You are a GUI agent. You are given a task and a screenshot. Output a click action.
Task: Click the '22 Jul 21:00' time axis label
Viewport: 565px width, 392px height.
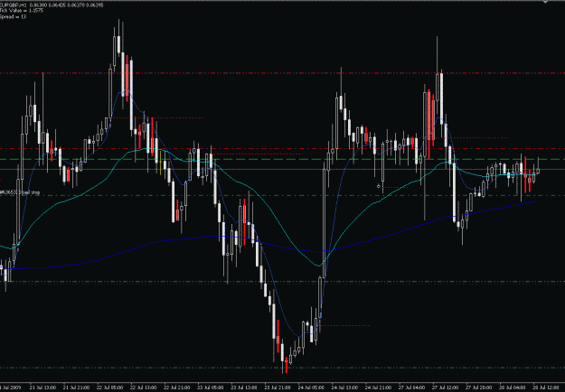pyautogui.click(x=177, y=387)
